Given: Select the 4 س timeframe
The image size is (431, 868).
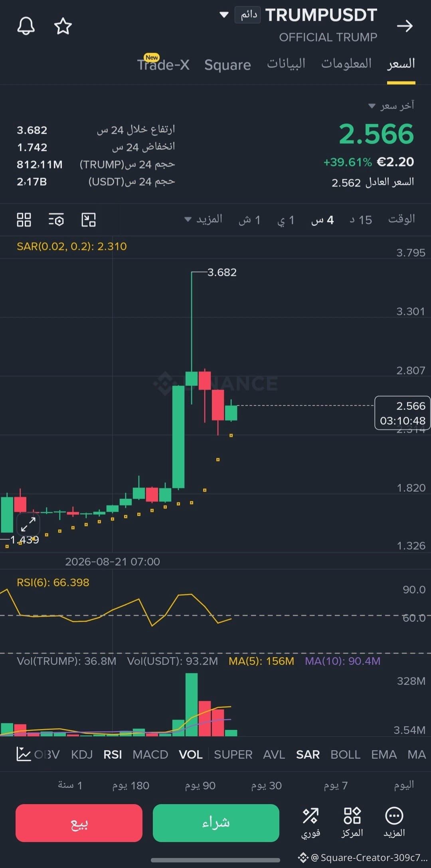Looking at the screenshot, I should click(322, 220).
